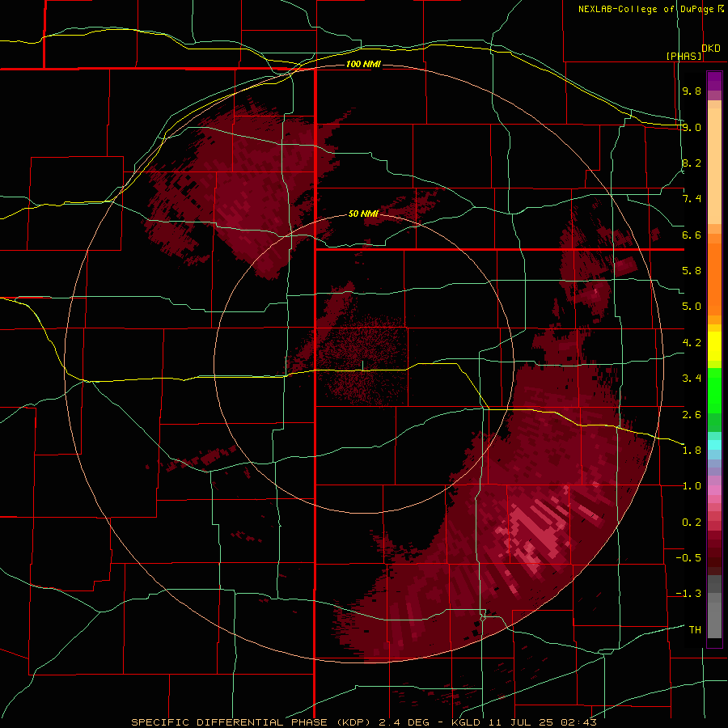728x728 pixels.
Task: Click the radar site marker at ring center
Action: click(x=363, y=366)
